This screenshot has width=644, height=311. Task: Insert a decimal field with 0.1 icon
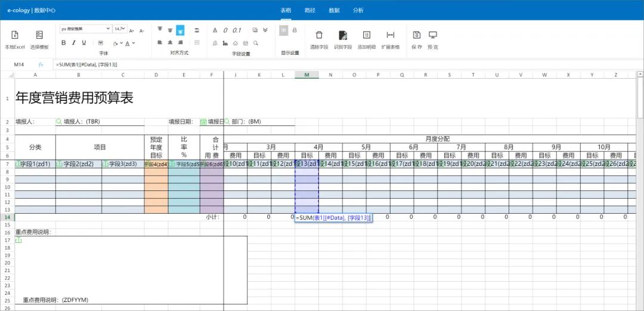tap(237, 30)
